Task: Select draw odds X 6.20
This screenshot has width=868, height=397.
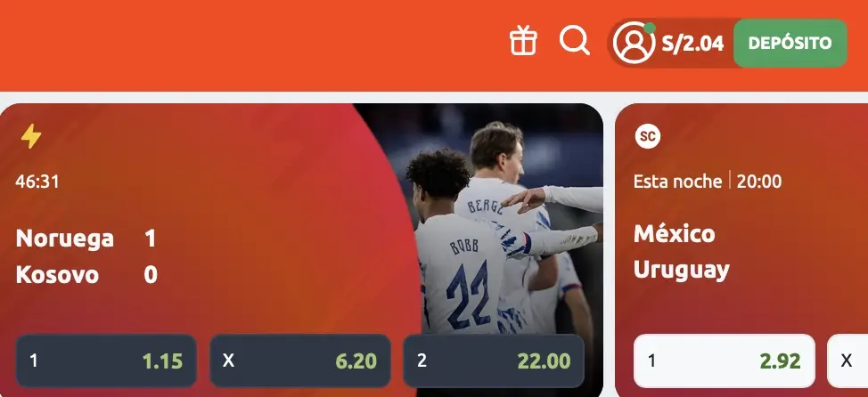Action: pos(300,361)
